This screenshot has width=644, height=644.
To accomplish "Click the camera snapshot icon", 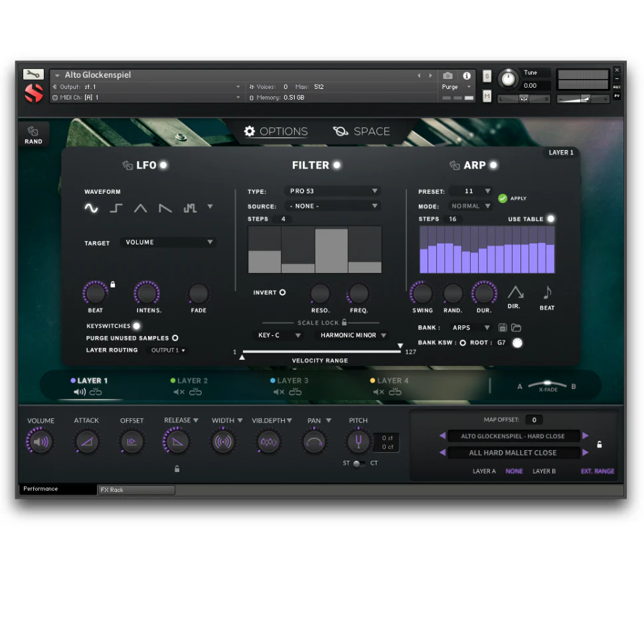I will (x=447, y=76).
